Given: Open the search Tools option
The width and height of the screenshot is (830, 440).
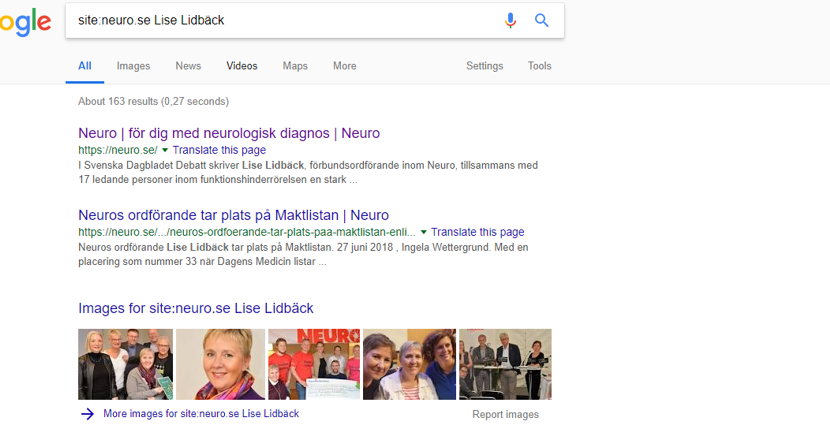Looking at the screenshot, I should (x=539, y=66).
